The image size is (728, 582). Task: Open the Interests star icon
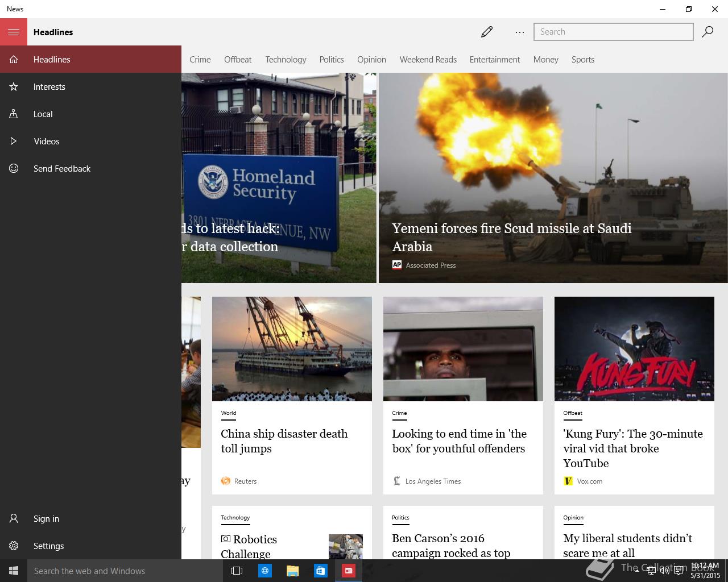[14, 87]
